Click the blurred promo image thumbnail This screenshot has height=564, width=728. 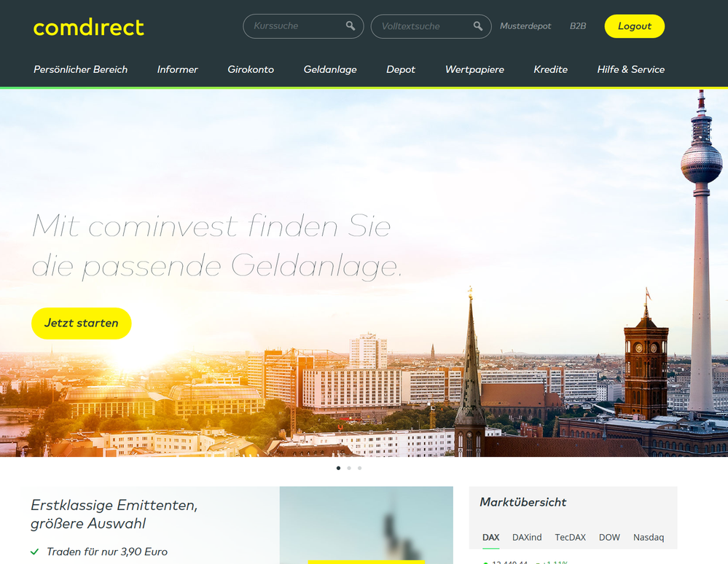367,525
